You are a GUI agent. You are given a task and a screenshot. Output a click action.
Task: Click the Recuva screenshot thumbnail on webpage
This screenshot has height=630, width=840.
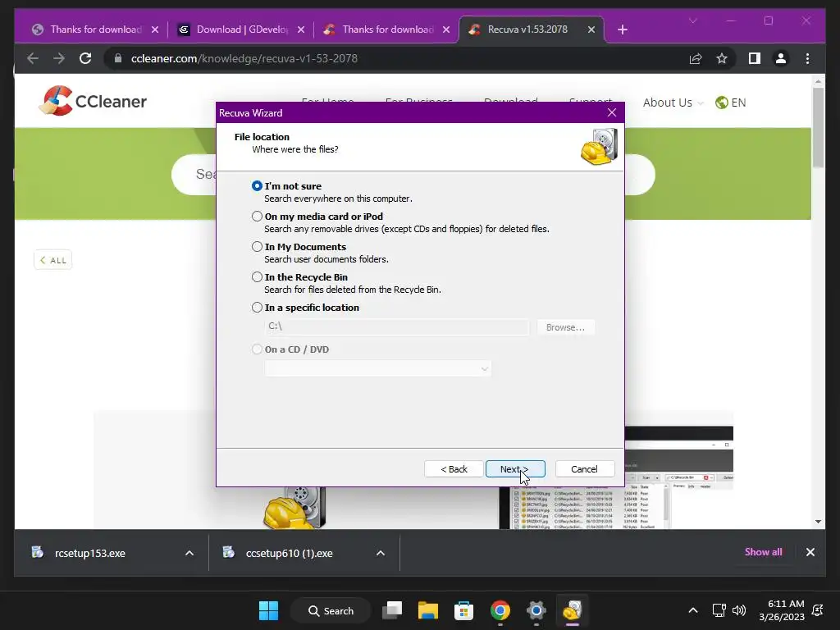pyautogui.click(x=616, y=478)
